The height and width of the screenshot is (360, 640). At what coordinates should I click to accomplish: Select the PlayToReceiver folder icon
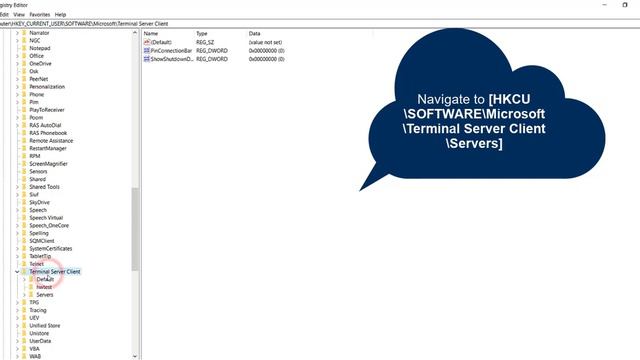pyautogui.click(x=24, y=110)
